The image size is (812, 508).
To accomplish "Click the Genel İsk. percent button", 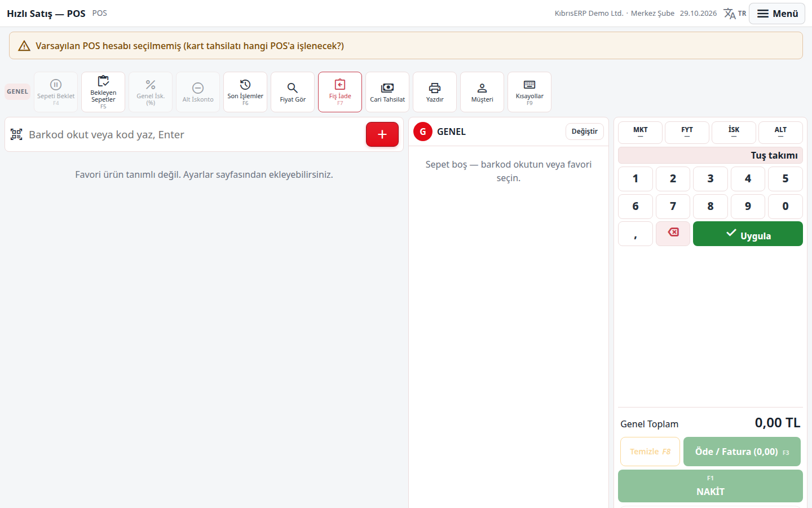I will pos(151,92).
